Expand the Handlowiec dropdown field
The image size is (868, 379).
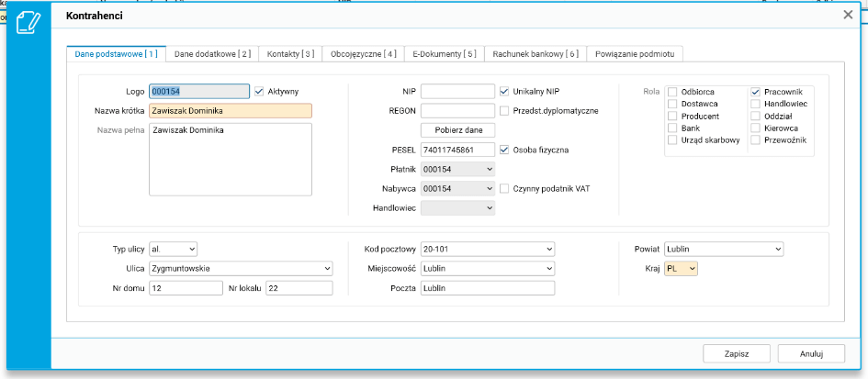tap(457, 207)
